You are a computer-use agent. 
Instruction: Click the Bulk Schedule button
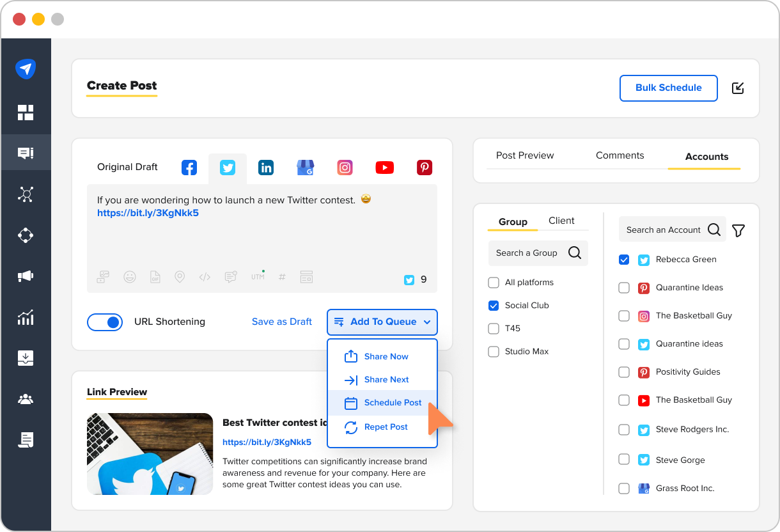point(668,88)
